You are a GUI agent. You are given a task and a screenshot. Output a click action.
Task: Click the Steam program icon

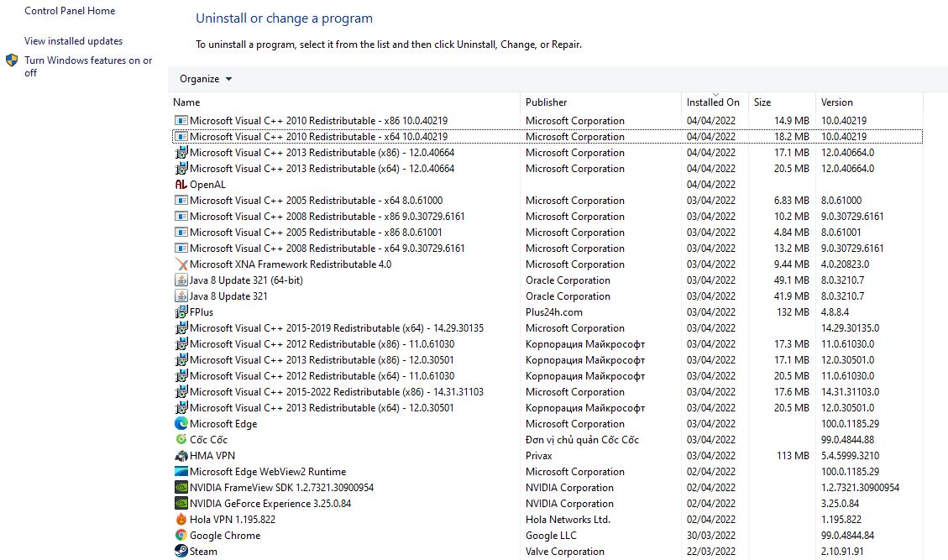tap(181, 552)
